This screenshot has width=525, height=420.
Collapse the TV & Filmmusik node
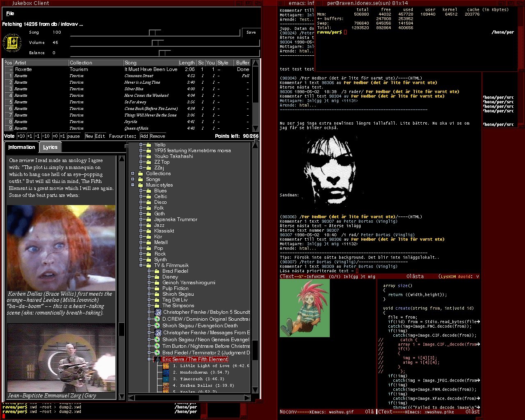[141, 265]
